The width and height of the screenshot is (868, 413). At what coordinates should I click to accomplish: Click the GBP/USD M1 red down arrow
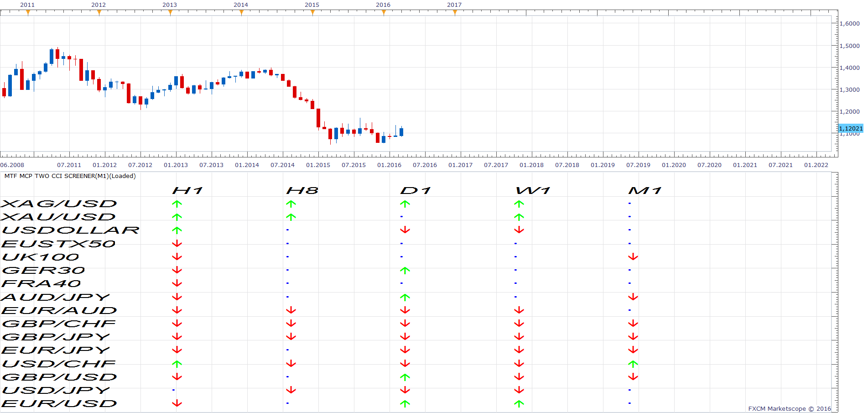pos(633,377)
